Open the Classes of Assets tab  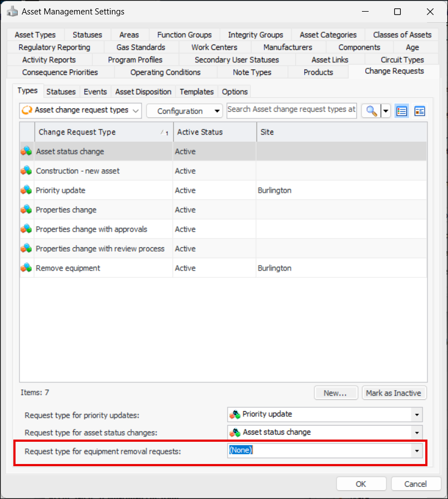(x=402, y=34)
